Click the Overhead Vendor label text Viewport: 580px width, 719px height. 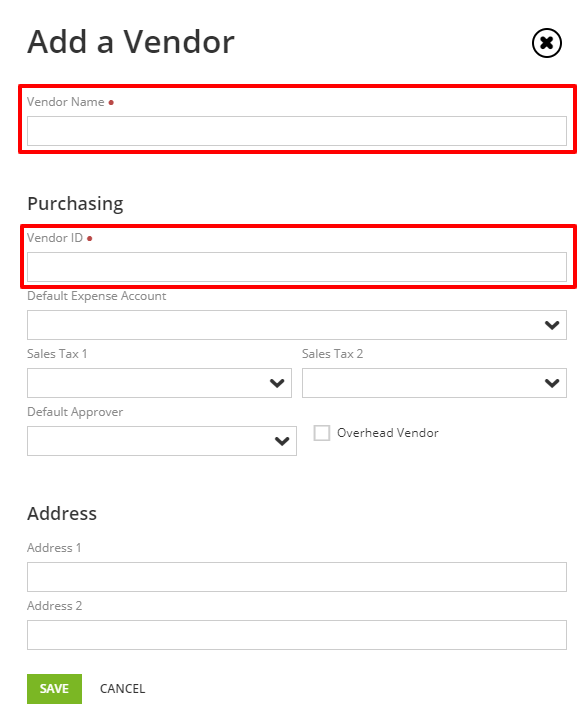(x=387, y=433)
